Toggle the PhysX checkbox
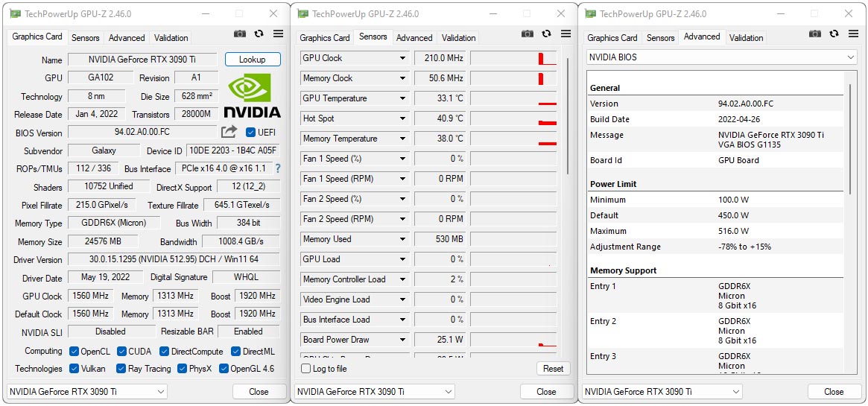Image resolution: width=868 pixels, height=406 pixels. click(x=182, y=369)
